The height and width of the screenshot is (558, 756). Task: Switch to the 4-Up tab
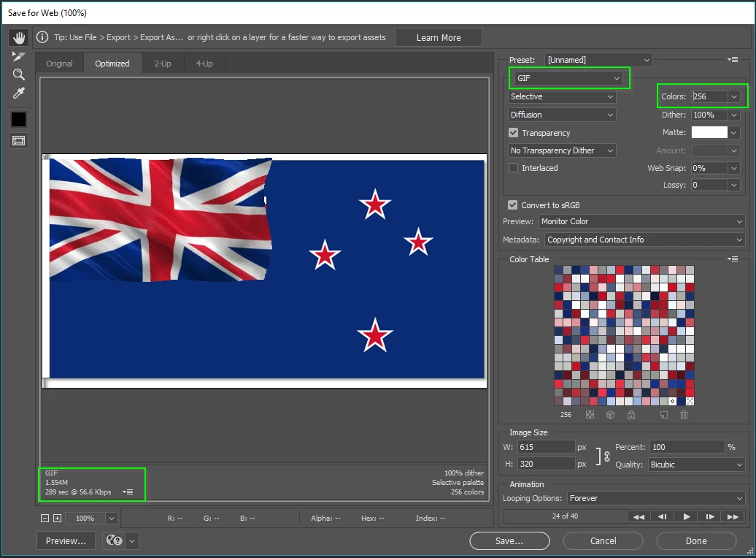coord(204,64)
